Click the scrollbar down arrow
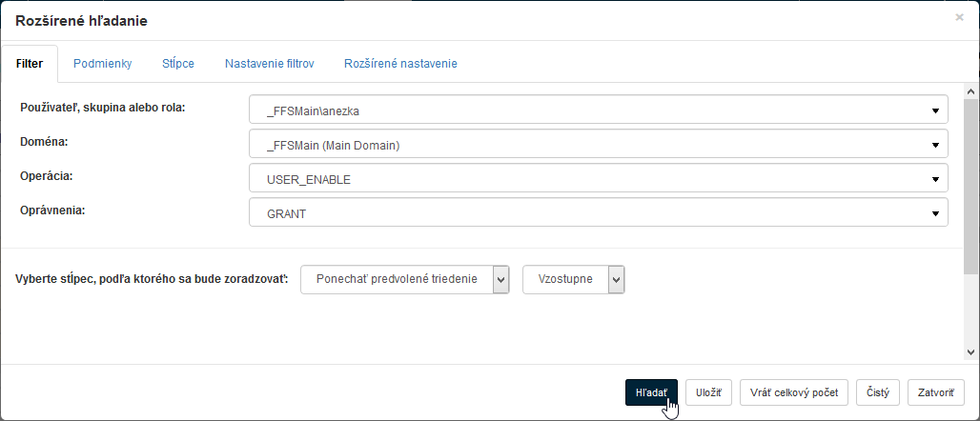 (971, 348)
